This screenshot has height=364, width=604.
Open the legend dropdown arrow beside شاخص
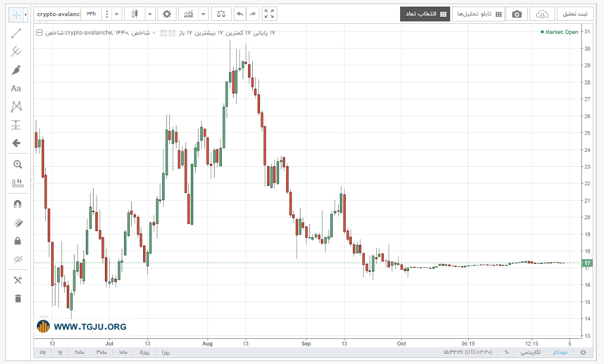154,33
